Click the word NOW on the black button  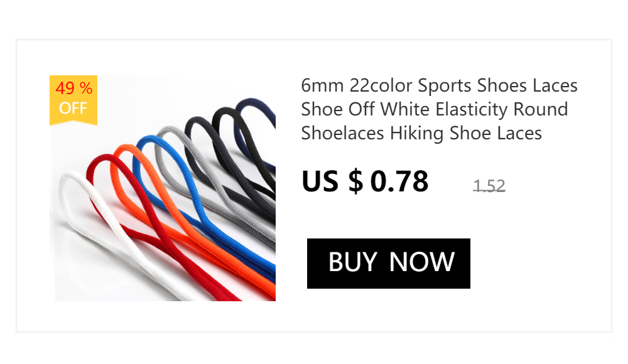coord(422,262)
